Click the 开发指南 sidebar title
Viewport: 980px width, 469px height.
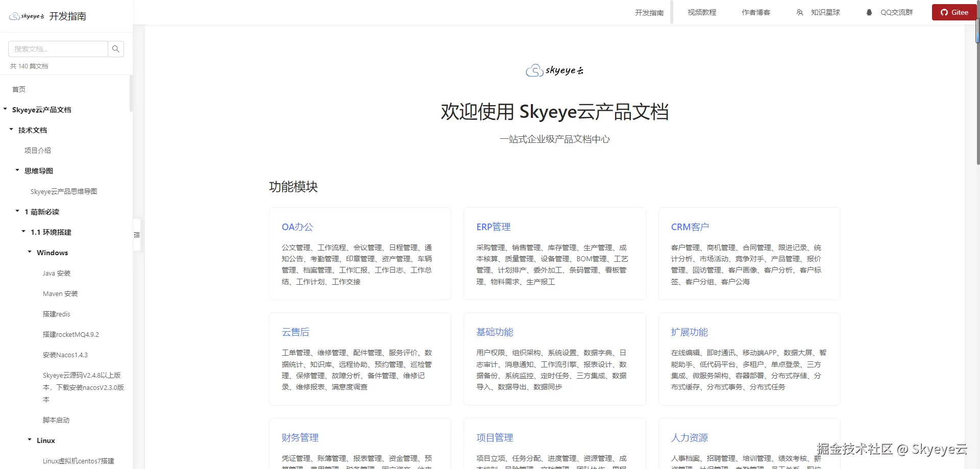click(68, 16)
